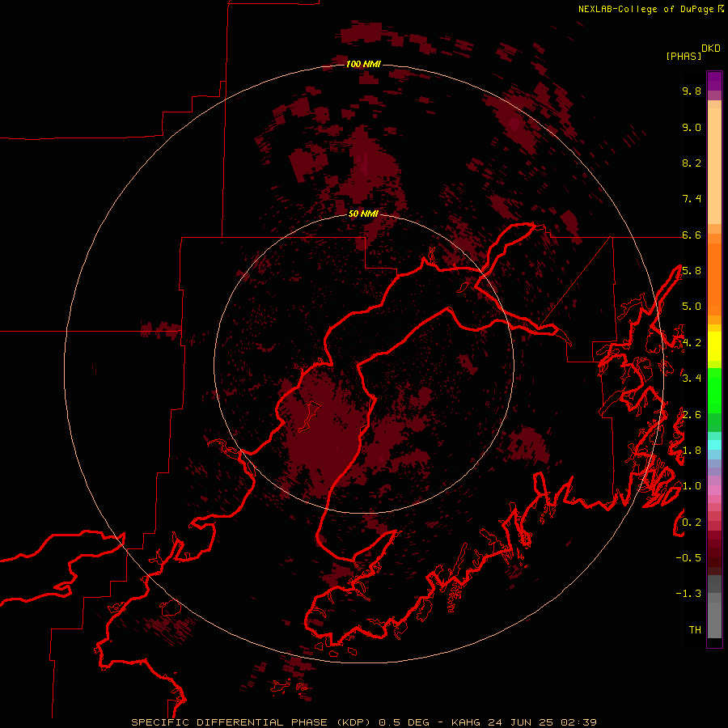Click the 24 JUN 25 date text
The width and height of the screenshot is (728, 728).
(x=520, y=722)
